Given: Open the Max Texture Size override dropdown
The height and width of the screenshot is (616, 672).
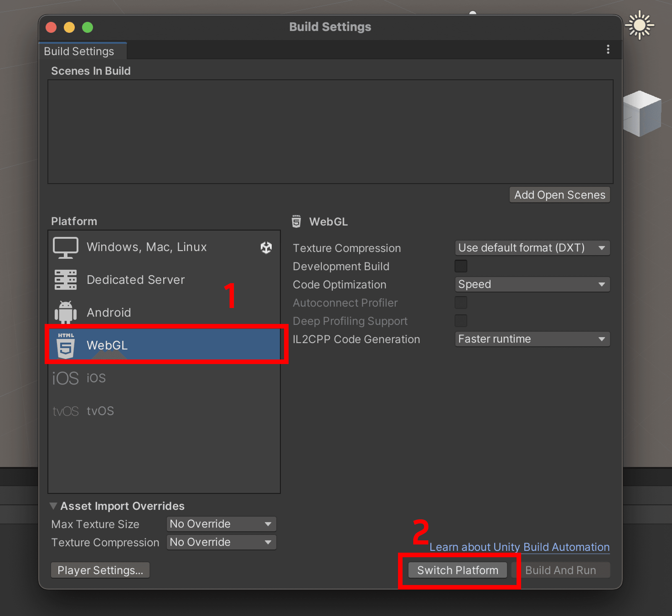Looking at the screenshot, I should click(221, 524).
